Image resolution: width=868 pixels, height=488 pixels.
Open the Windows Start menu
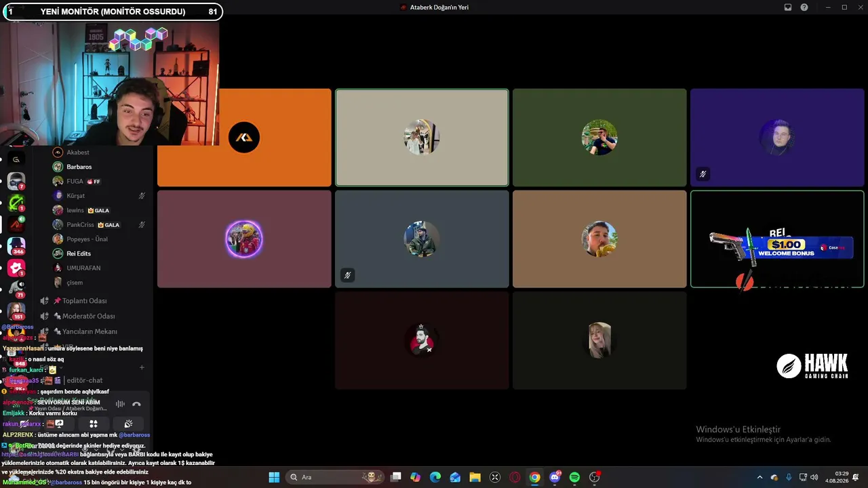274,477
